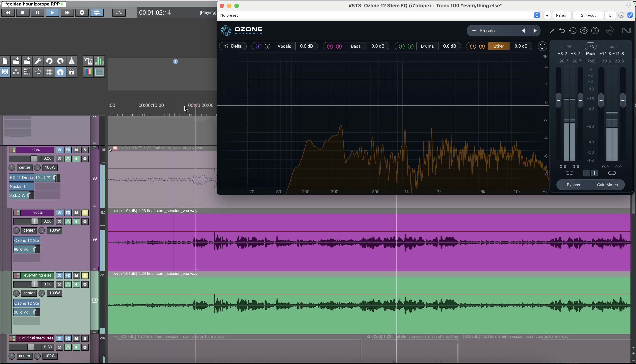
Task: Click the track color swatch in the toolbar
Action: coord(88,72)
